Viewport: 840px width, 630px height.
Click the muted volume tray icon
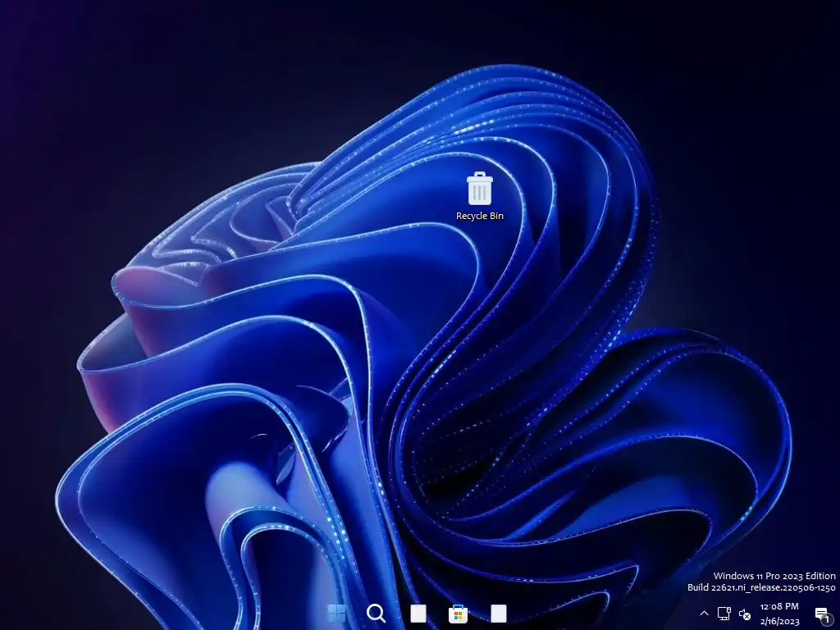pyautogui.click(x=745, y=614)
